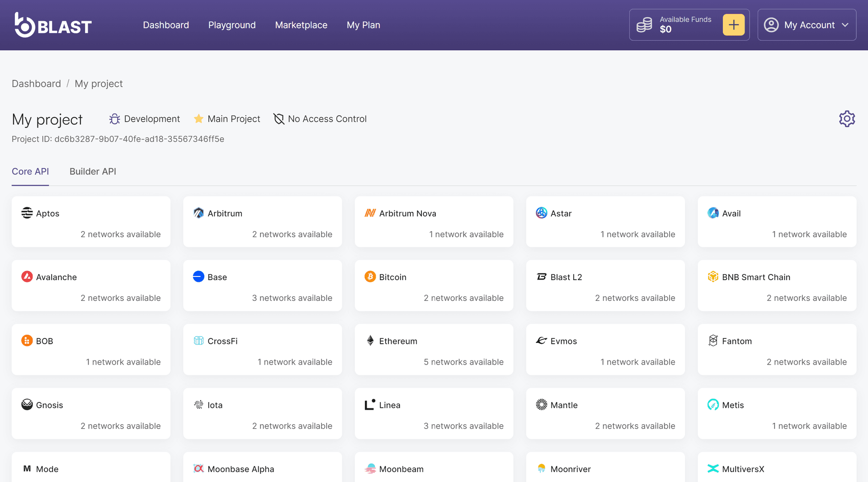Click the No Access Control shield icon
This screenshot has height=482, width=868.
coord(279,119)
